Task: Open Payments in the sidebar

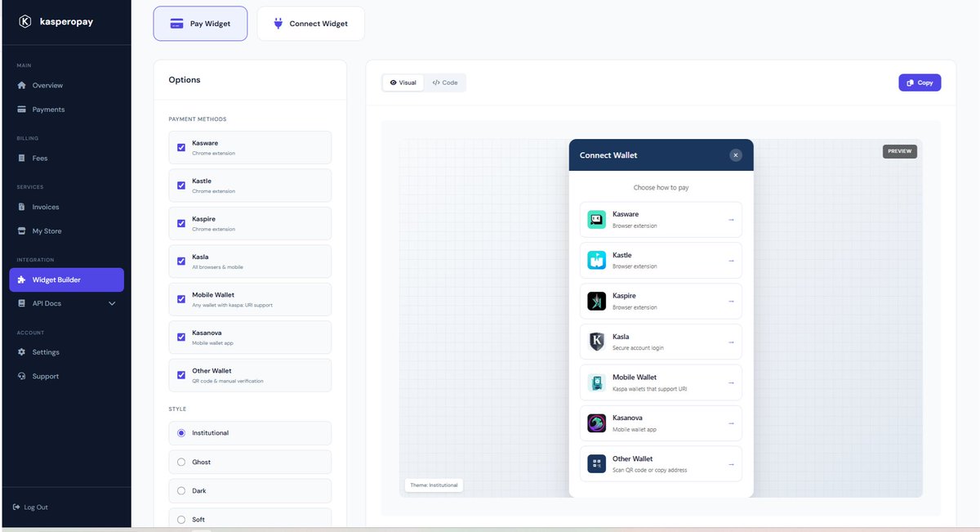Action: (66, 110)
